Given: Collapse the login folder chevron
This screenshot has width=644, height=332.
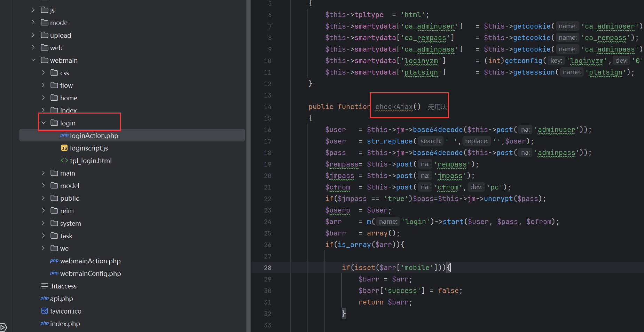Looking at the screenshot, I should point(44,123).
